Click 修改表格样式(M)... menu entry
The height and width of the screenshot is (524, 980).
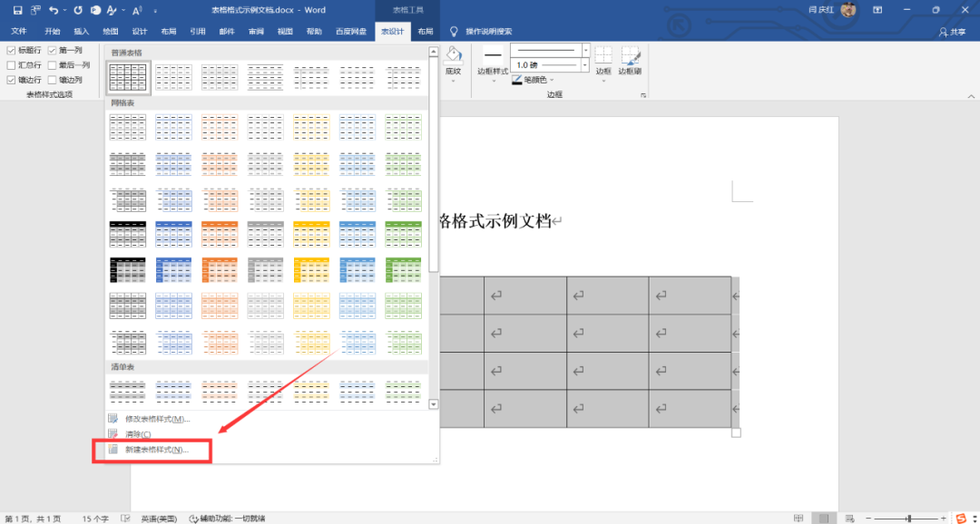(156, 419)
